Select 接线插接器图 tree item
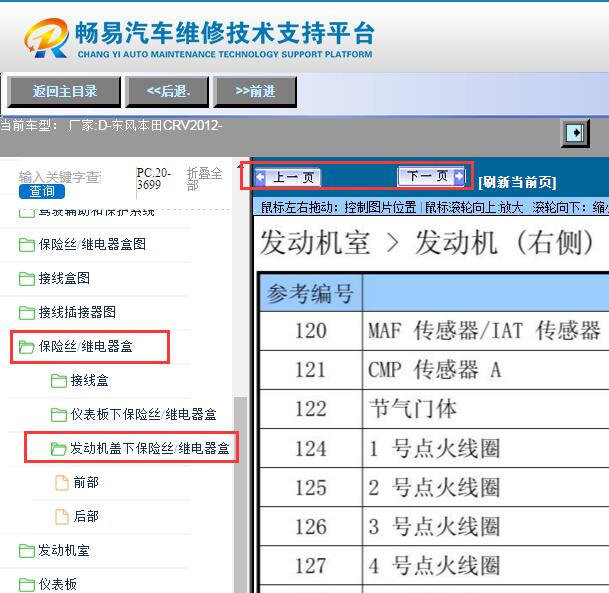This screenshot has width=609, height=593. [77, 312]
